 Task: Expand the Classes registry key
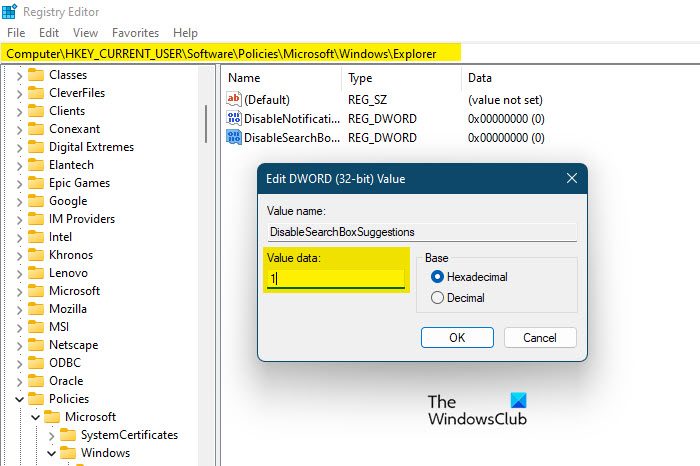pos(18,75)
